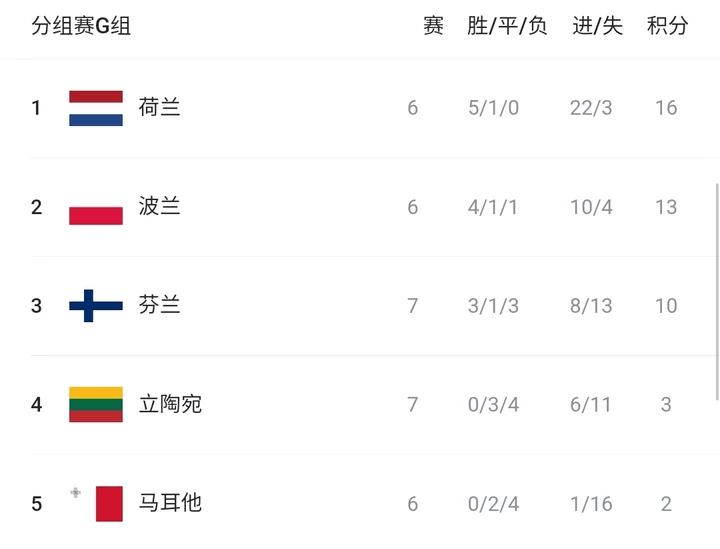
Task: Click the Poland flag icon
Action: point(96,208)
